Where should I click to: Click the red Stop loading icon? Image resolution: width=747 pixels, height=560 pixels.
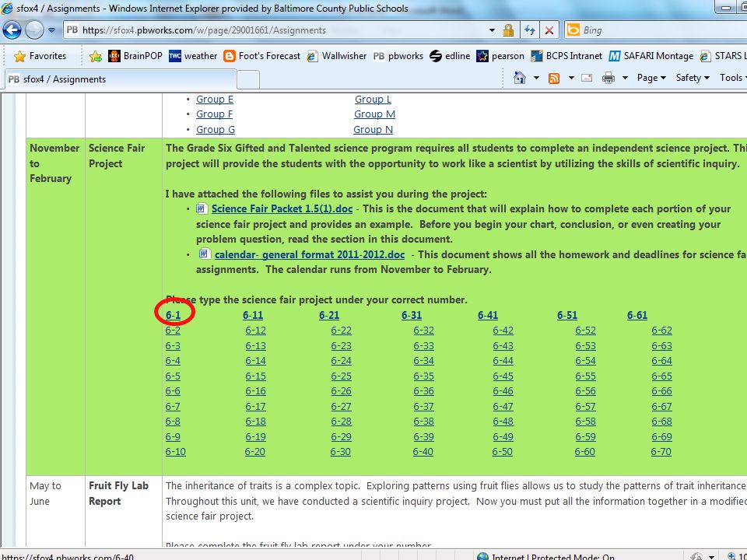click(549, 30)
